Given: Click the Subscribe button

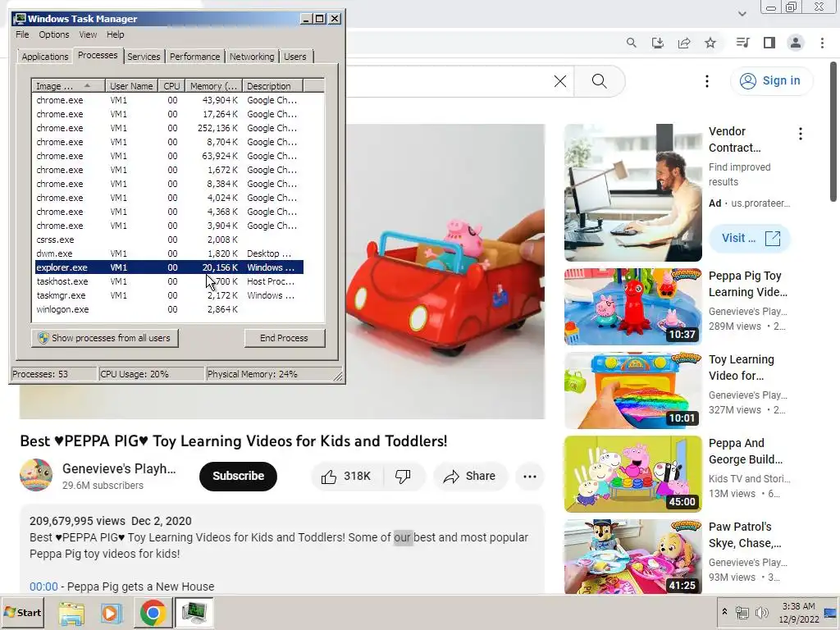Looking at the screenshot, I should [238, 477].
